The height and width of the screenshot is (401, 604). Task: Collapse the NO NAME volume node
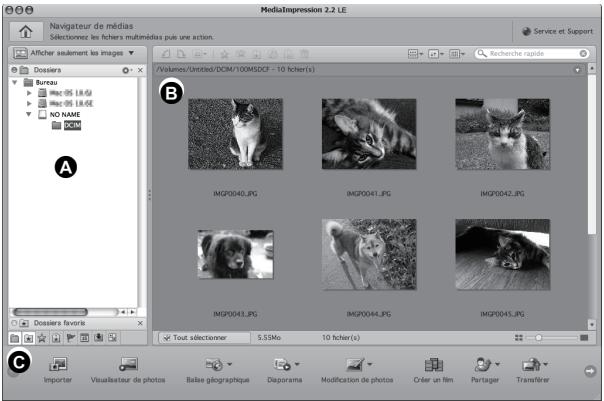coord(29,114)
